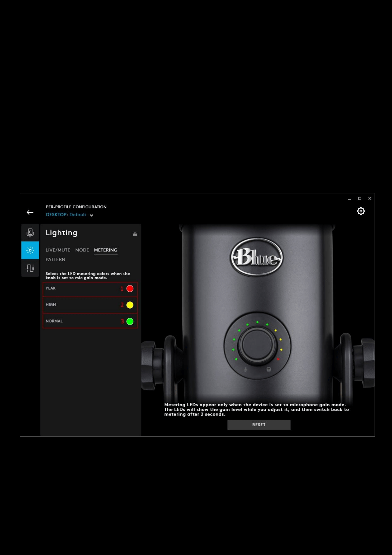Click the gain knob on the microphone image

[x=257, y=345]
